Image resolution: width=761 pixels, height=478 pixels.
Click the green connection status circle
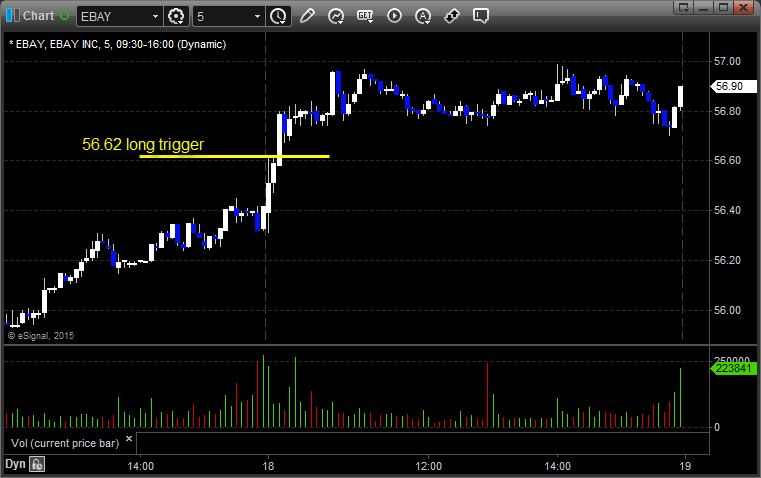click(65, 16)
